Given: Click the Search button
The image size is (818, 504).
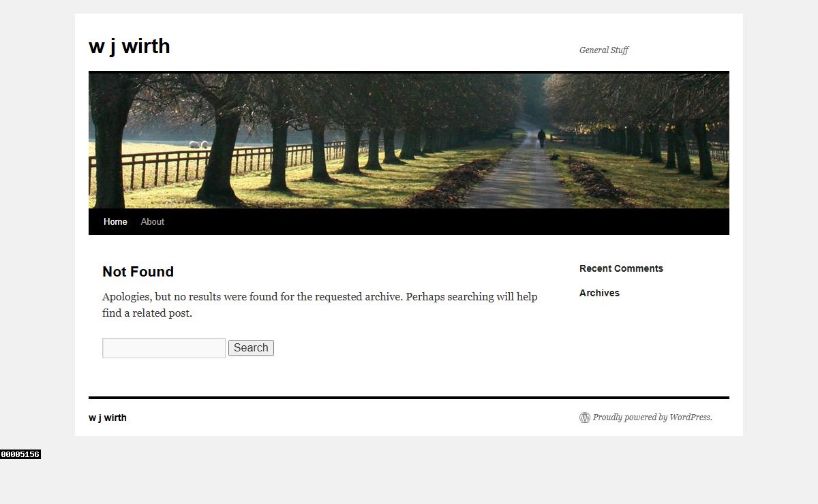Looking at the screenshot, I should click(x=251, y=348).
